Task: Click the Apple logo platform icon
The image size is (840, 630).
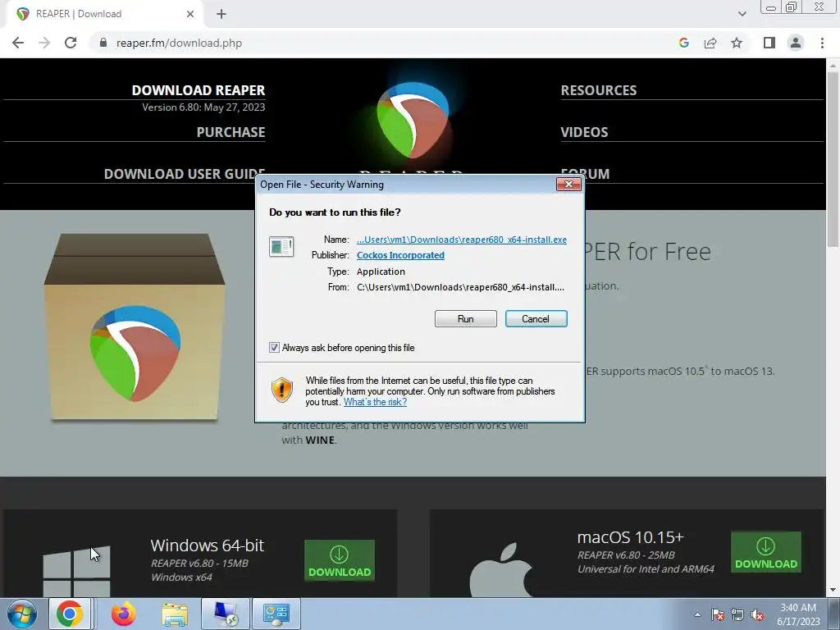Action: click(501, 570)
